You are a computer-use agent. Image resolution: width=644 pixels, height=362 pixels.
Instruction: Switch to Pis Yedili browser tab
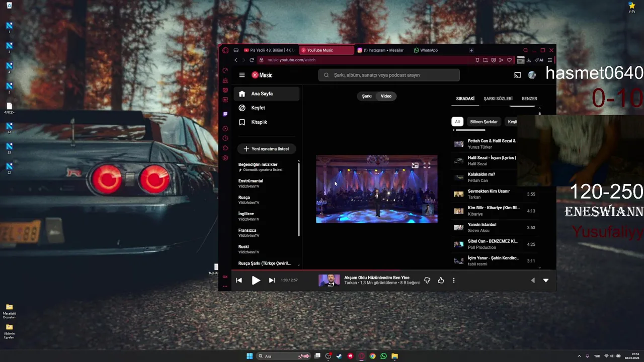(x=270, y=50)
